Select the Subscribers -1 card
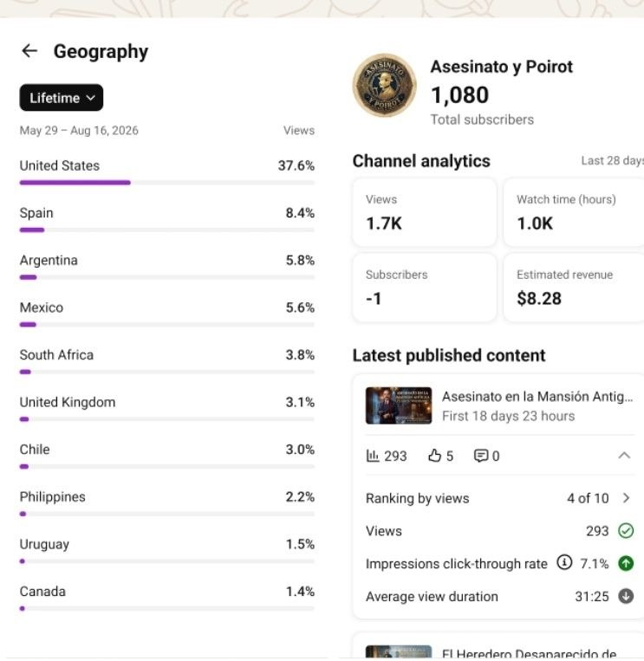This screenshot has height=661, width=644. (x=424, y=288)
